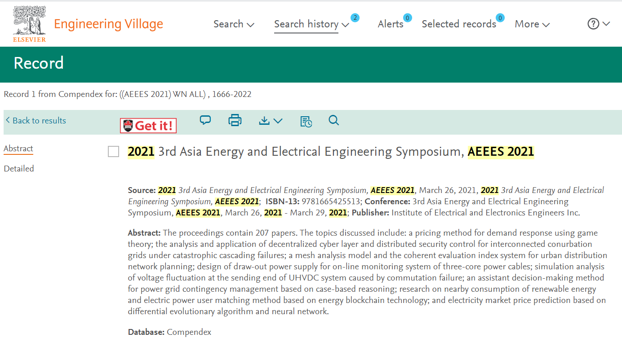The image size is (622, 364).
Task: Click the Publisher Institute of Electrical and Electronics Engineers
Action: point(485,213)
